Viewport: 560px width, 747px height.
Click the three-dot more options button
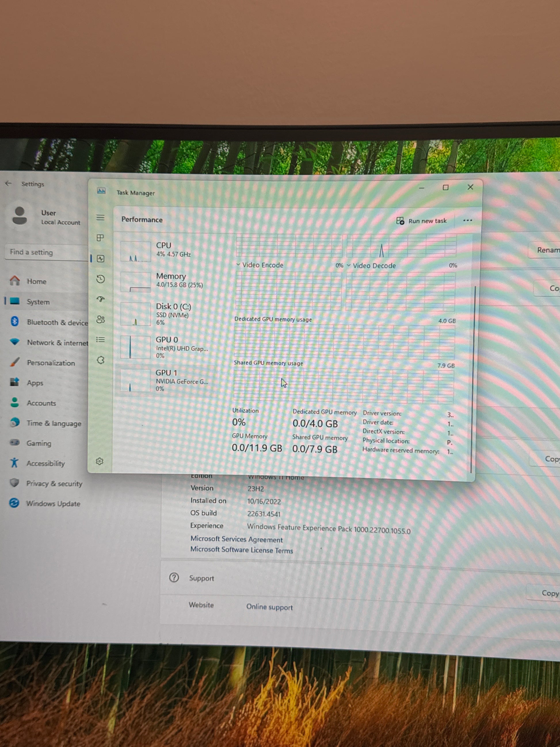pyautogui.click(x=468, y=221)
